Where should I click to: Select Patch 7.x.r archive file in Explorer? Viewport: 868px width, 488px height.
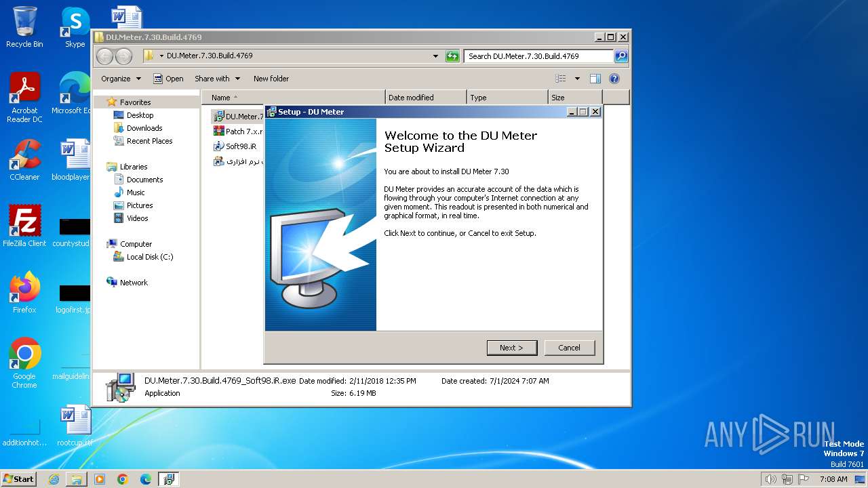[x=237, y=131]
